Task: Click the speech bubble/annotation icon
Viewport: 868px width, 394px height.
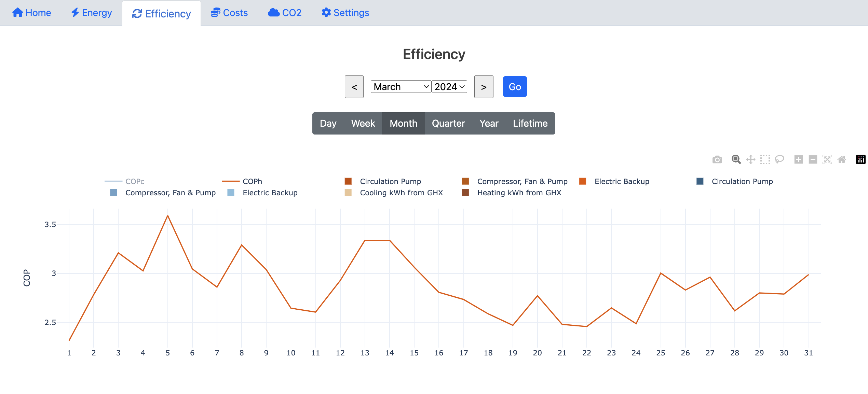Action: point(779,160)
